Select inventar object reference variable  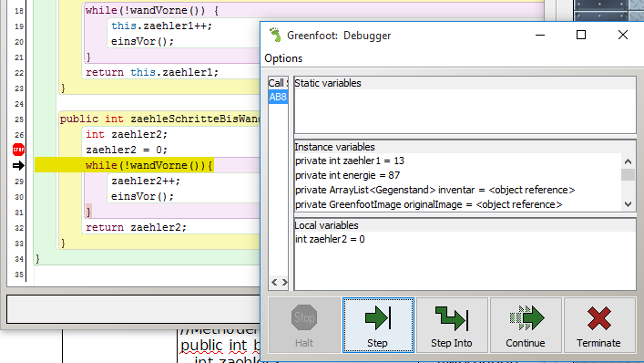457,190
